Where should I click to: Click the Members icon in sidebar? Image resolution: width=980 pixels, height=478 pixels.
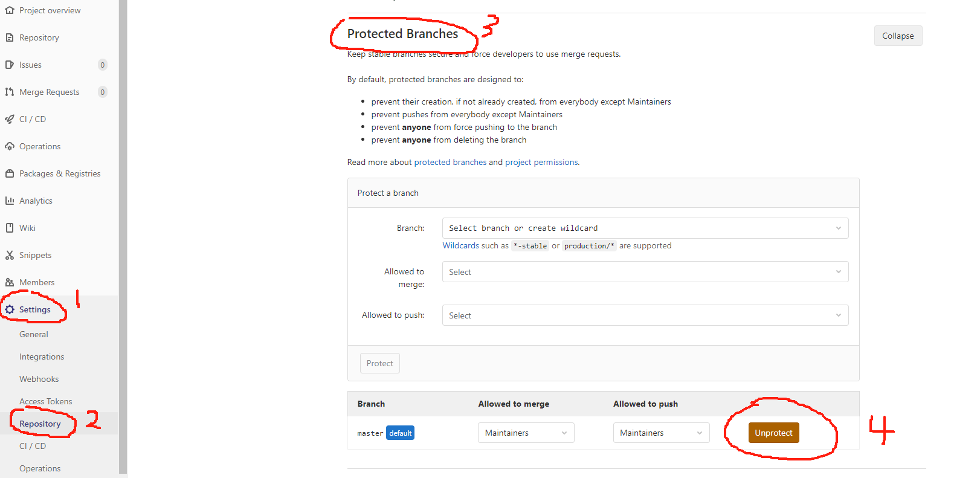pyautogui.click(x=10, y=282)
